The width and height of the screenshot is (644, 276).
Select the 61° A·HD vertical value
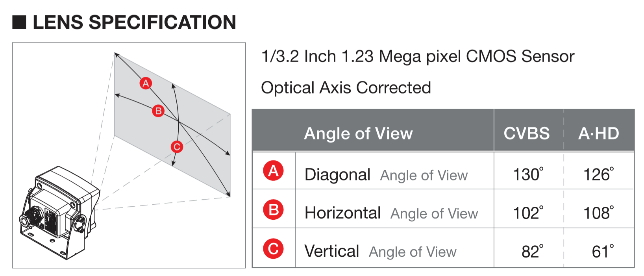(x=602, y=252)
